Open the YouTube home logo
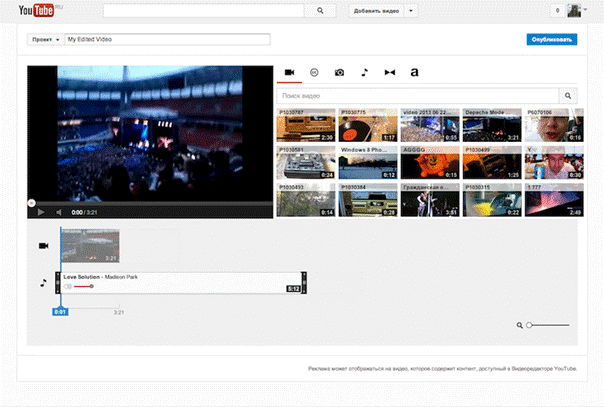 coord(36,10)
